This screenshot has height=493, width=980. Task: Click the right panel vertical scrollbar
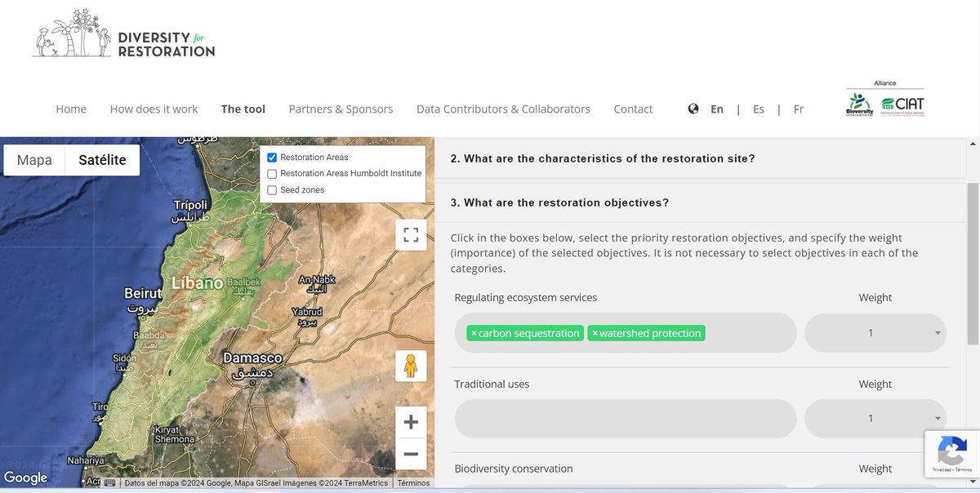tap(973, 263)
